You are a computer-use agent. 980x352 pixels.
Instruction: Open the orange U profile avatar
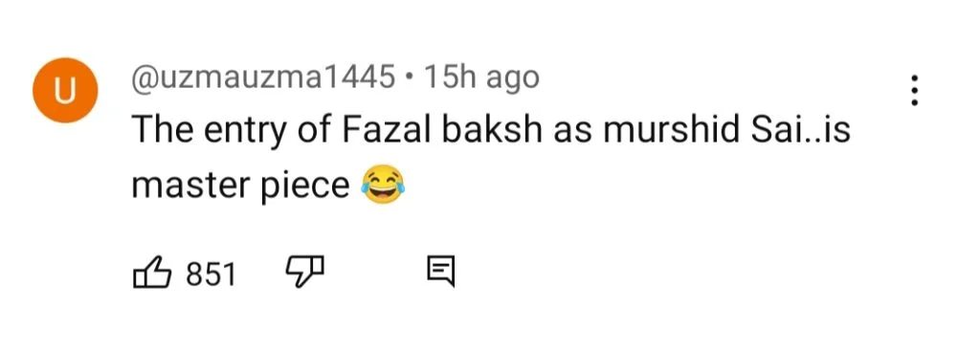(65, 91)
